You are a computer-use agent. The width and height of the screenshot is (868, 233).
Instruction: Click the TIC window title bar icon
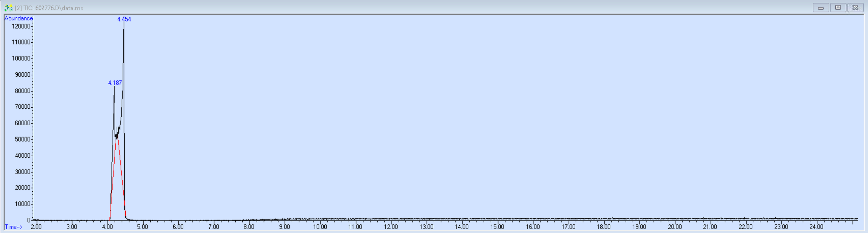pyautogui.click(x=8, y=8)
